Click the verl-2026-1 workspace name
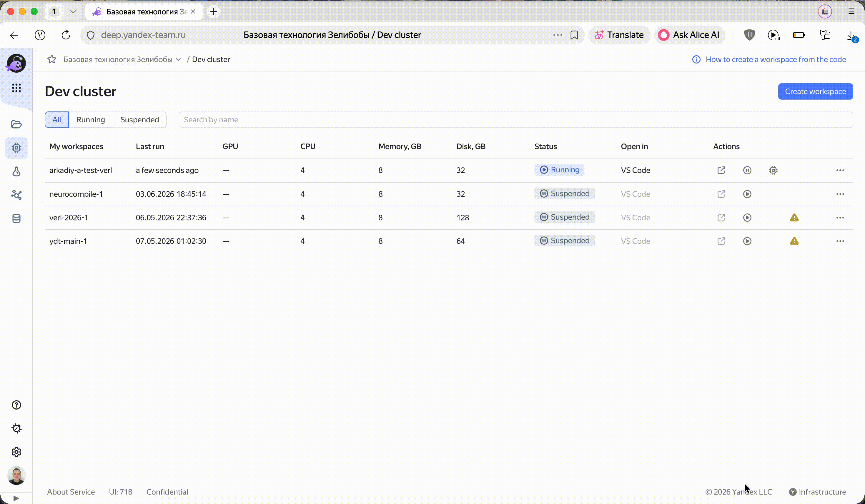Screen dimensions: 865x504 (69, 218)
